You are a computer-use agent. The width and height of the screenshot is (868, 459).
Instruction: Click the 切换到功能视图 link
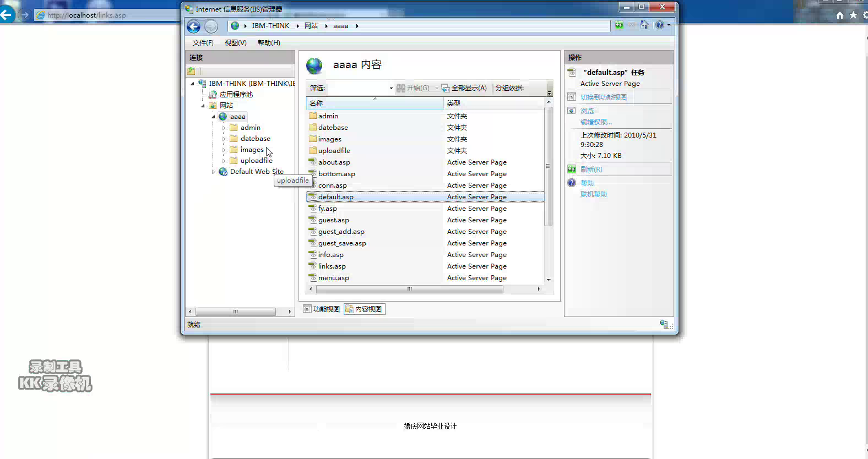click(603, 97)
